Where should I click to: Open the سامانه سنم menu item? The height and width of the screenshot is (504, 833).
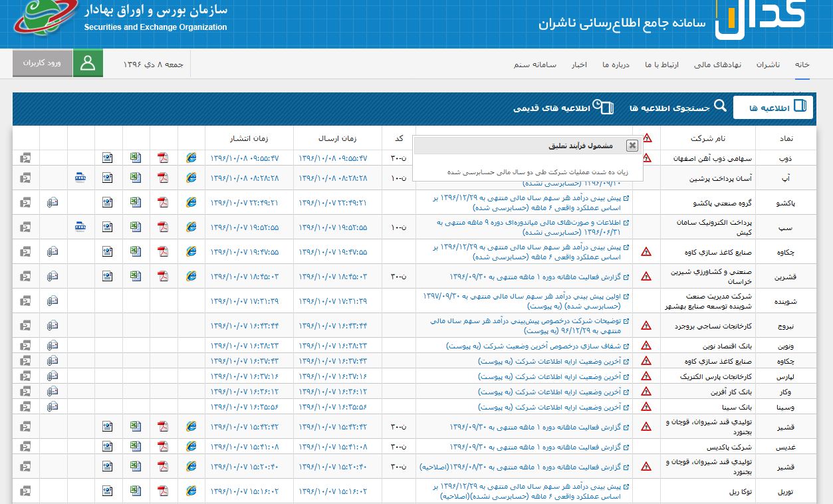535,64
